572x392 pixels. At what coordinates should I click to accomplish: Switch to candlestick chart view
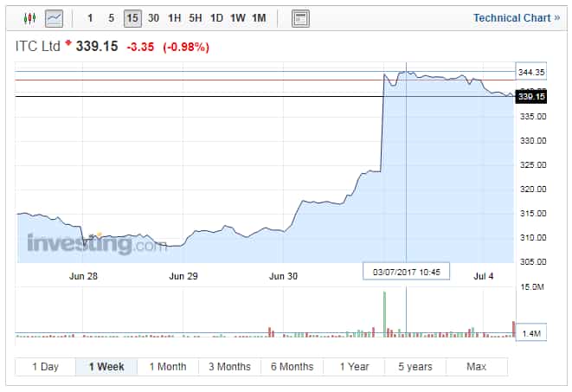29,18
